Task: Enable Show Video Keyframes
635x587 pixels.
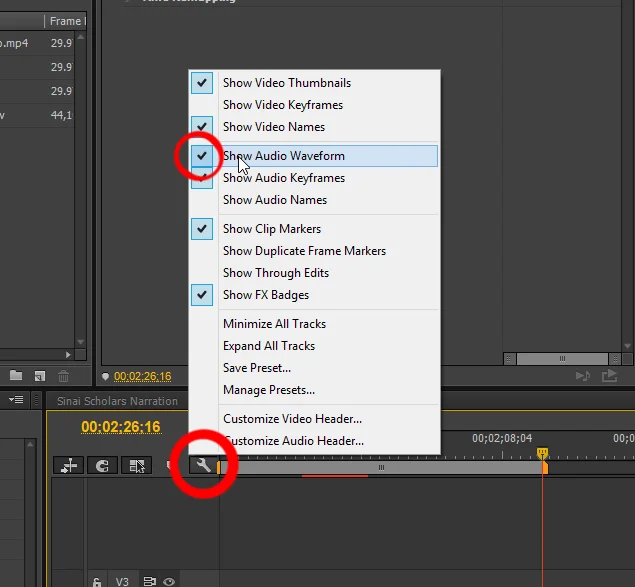Action: point(283,105)
